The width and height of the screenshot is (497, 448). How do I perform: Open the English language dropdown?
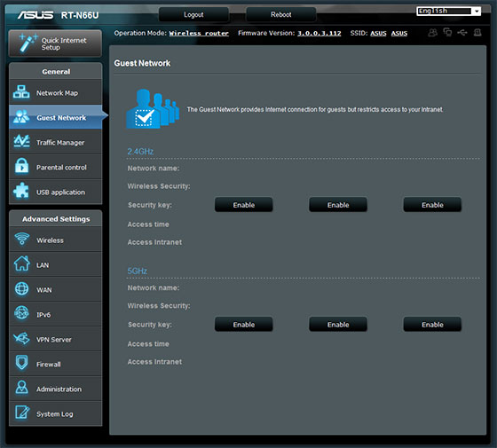448,11
